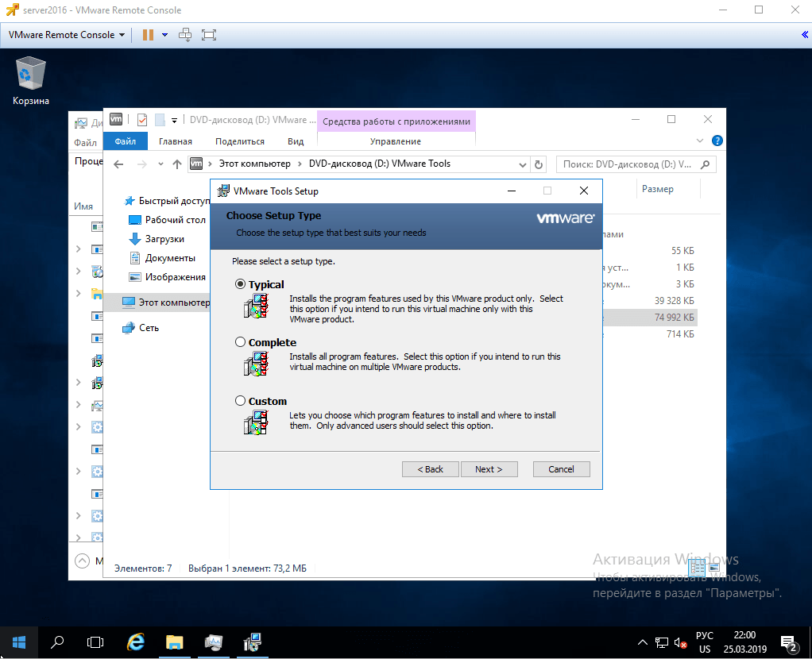Screen dimensions: 812x659
Task: Open Task View in taskbar
Action: (x=95, y=642)
